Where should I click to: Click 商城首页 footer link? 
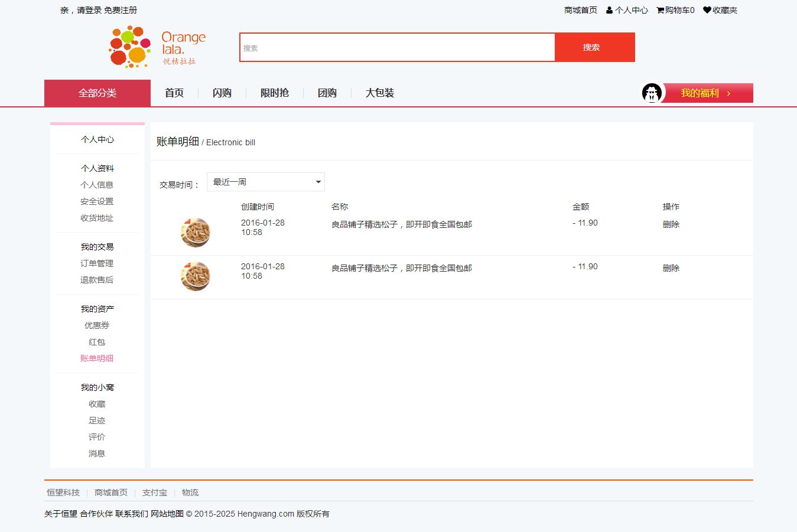[x=111, y=492]
